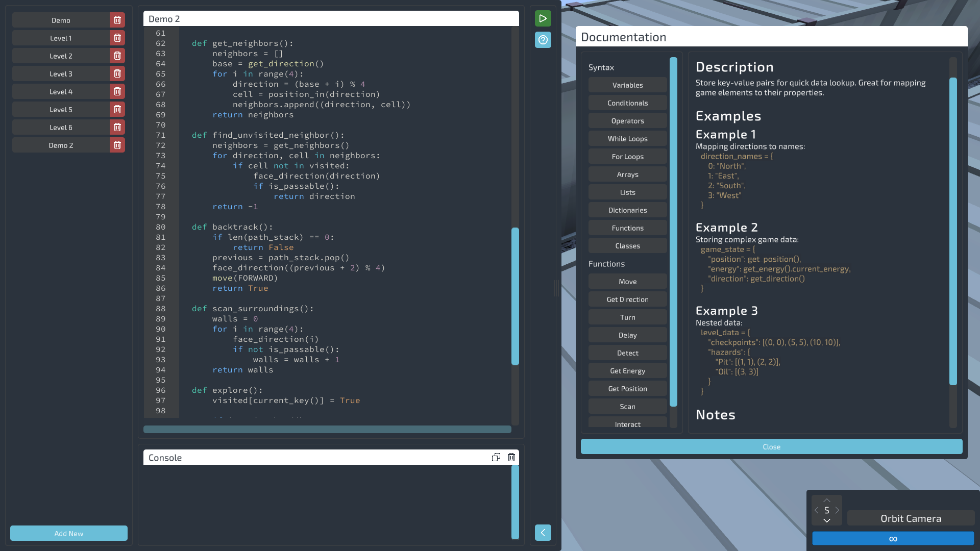Close the Documentation panel
The height and width of the screenshot is (551, 980).
pyautogui.click(x=771, y=446)
